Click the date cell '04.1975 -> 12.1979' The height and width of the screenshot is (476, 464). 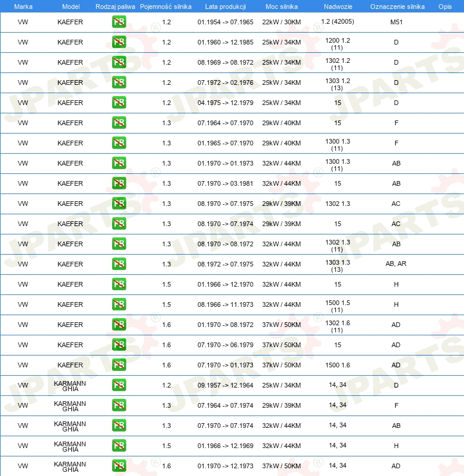[x=225, y=103]
